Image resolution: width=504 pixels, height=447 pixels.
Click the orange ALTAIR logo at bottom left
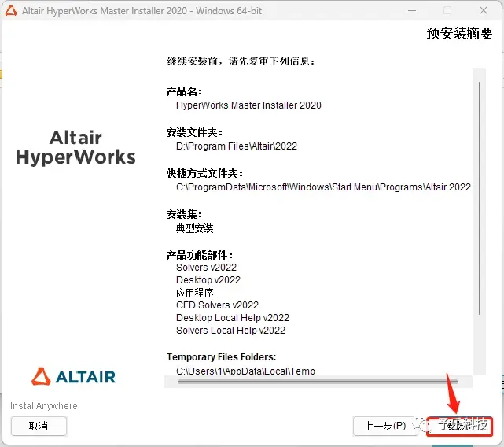point(73,377)
